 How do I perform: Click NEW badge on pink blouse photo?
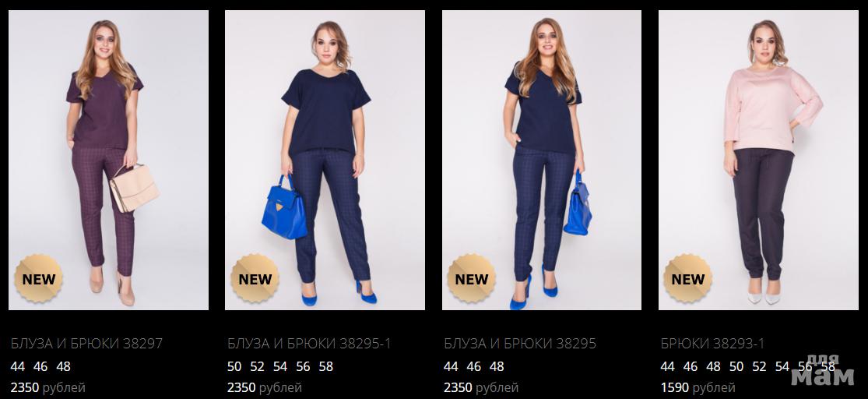click(688, 279)
